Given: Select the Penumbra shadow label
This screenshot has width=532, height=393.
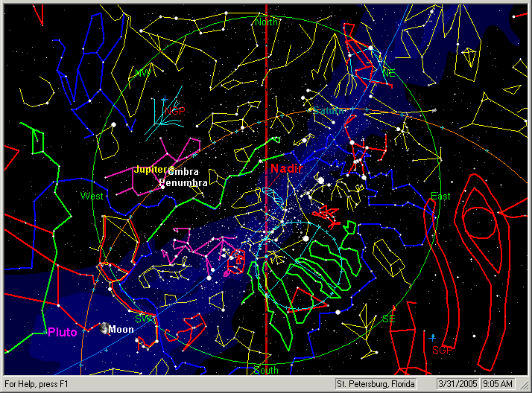Looking at the screenshot, I should [x=185, y=182].
